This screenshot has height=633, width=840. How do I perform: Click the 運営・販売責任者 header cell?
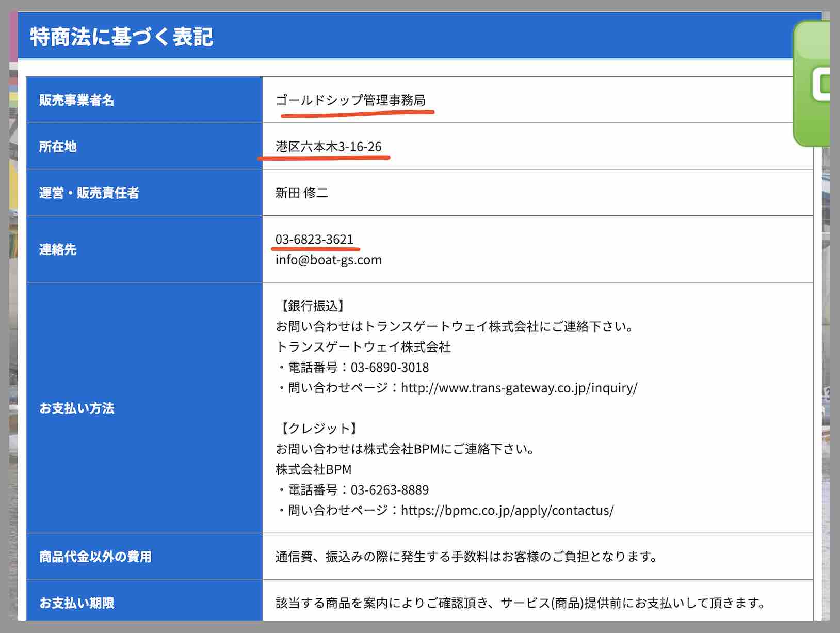(90, 193)
